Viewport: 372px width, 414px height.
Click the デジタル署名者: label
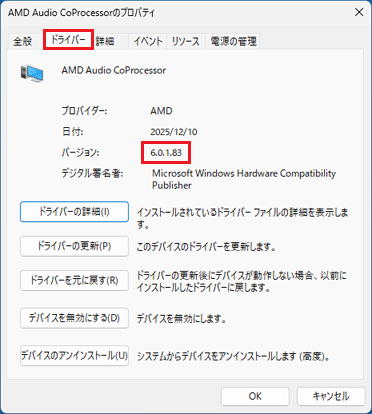point(92,173)
